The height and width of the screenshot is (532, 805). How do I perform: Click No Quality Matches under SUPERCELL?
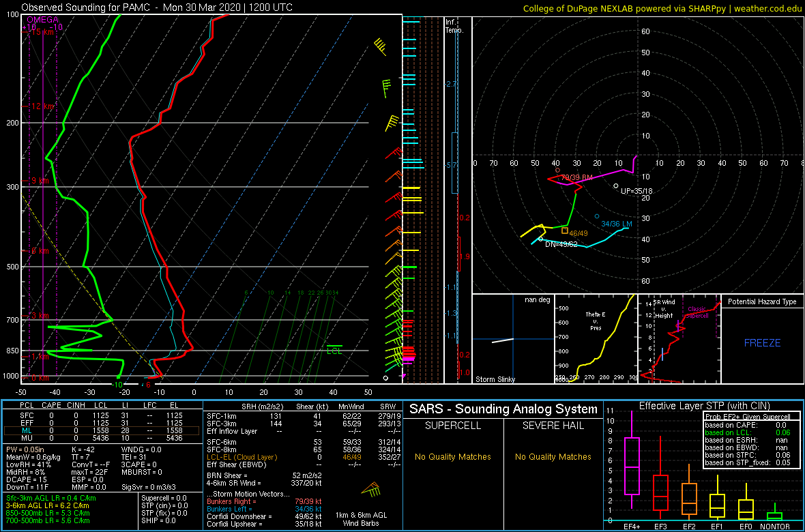pyautogui.click(x=453, y=456)
